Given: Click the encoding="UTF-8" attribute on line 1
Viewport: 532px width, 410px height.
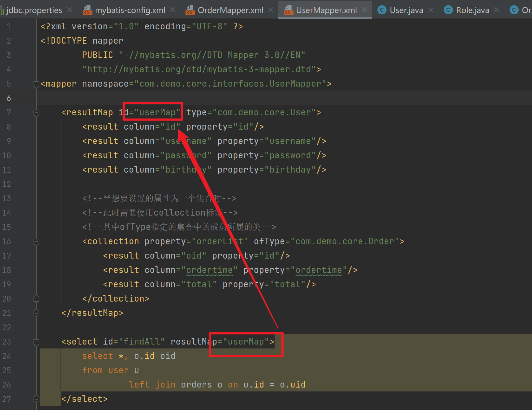Looking at the screenshot, I should click(186, 26).
